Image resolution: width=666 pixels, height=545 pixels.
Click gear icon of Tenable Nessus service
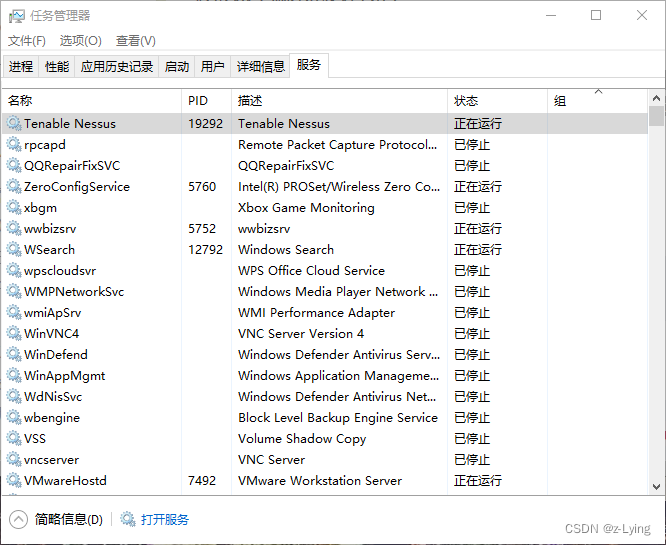[x=14, y=124]
